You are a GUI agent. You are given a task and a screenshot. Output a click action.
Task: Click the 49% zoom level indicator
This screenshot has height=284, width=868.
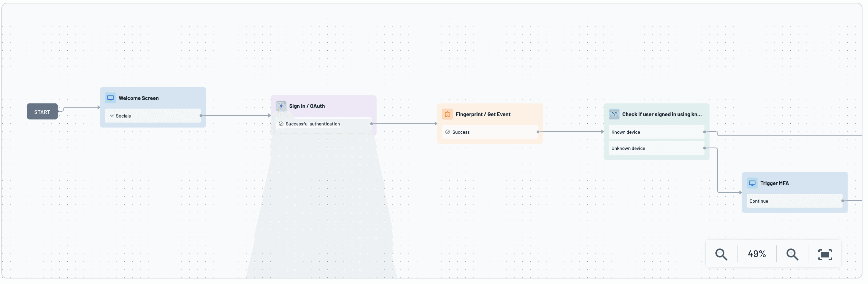tap(757, 254)
